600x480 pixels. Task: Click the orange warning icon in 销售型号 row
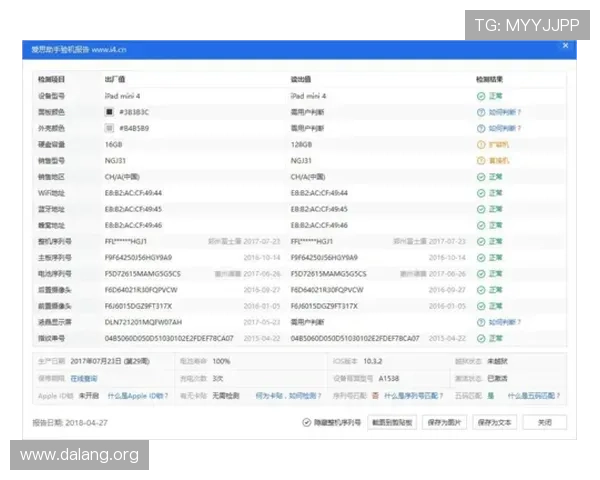tap(481, 161)
